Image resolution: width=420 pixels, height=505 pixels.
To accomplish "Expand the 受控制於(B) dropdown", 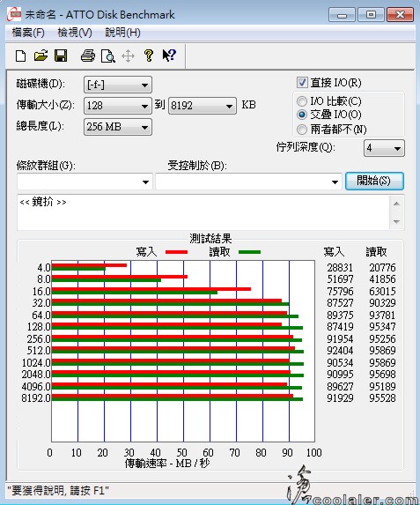I will pyautogui.click(x=248, y=182).
